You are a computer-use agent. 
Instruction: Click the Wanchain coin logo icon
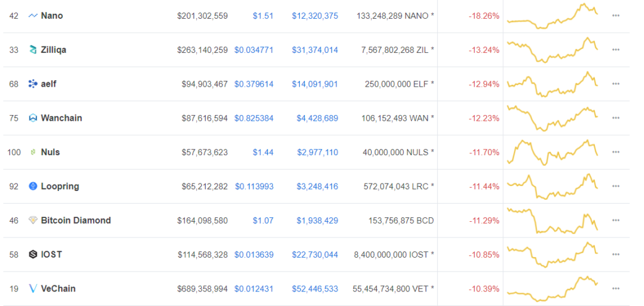[x=33, y=118]
